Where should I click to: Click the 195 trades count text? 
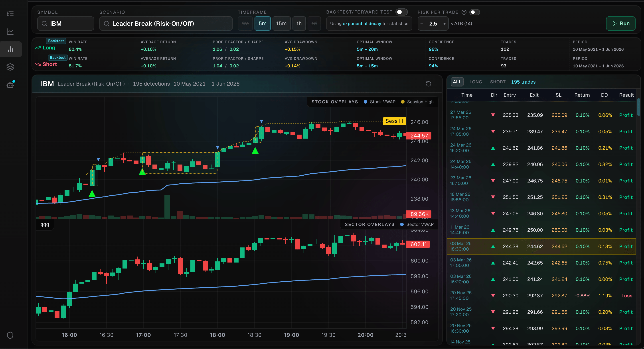coord(523,82)
